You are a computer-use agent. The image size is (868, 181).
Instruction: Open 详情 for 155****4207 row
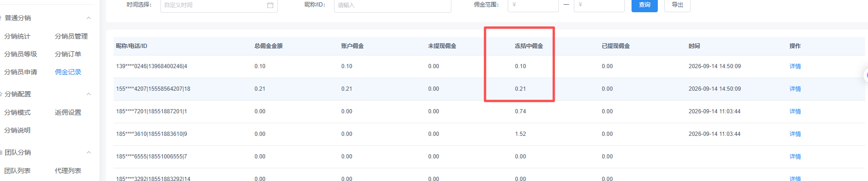pos(795,89)
